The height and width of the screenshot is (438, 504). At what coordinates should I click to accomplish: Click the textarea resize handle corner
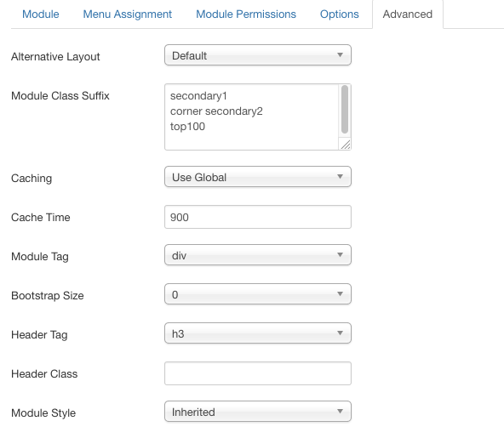[x=346, y=145]
